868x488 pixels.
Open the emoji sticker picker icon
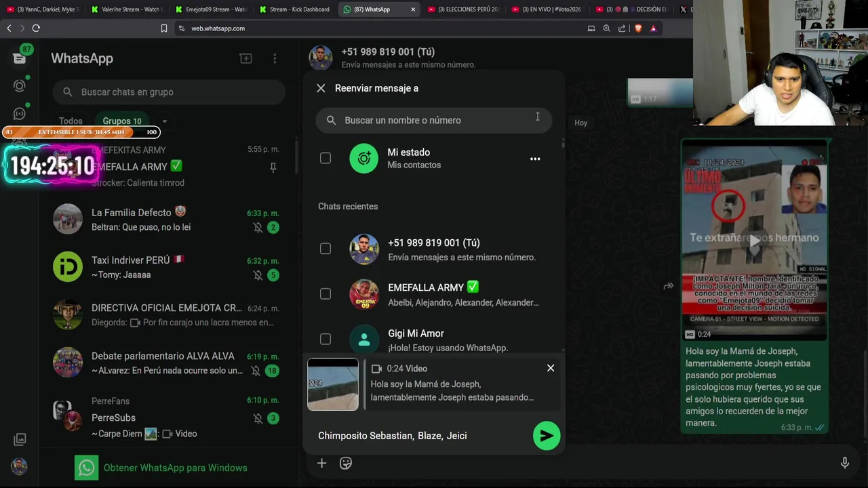[346, 463]
